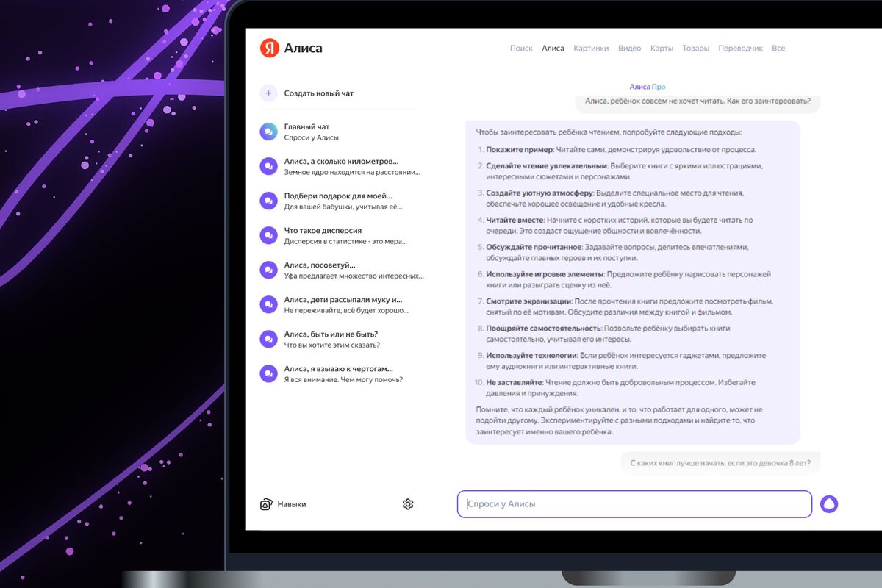Click 'Создать новый чат' label
Viewport: 882px width, 588px height.
[x=319, y=93]
